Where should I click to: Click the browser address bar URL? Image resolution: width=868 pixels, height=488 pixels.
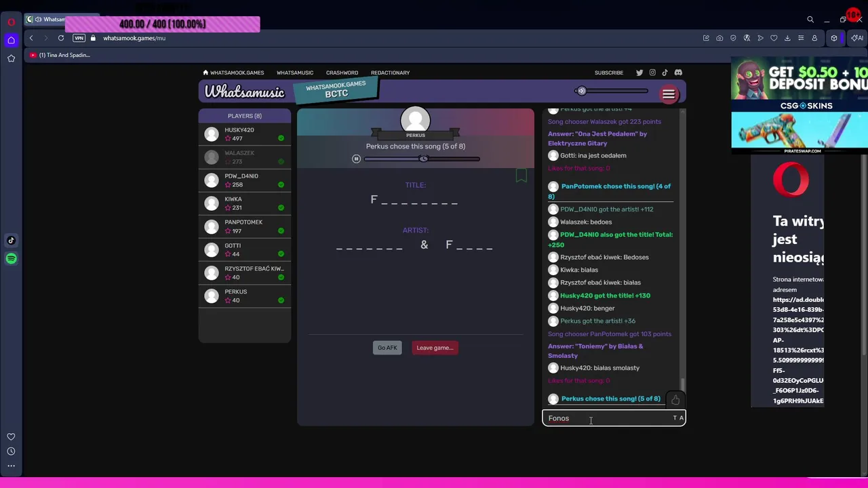tap(134, 38)
